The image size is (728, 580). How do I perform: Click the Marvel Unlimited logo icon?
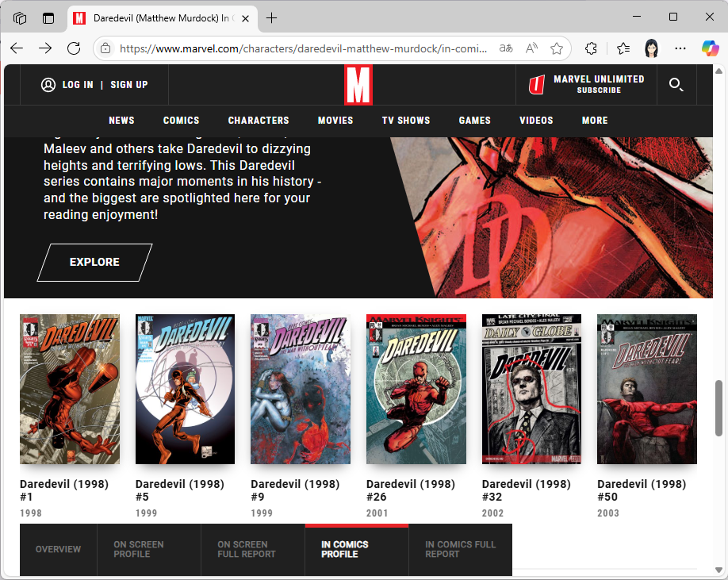pos(536,85)
